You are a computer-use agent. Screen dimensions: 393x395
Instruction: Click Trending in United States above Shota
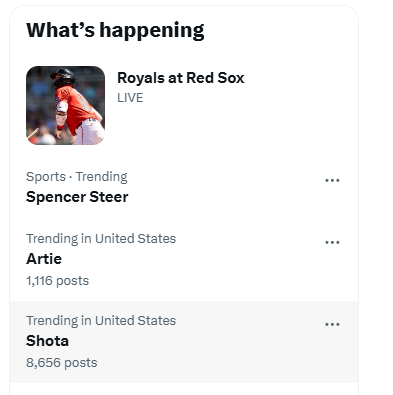pyautogui.click(x=101, y=321)
